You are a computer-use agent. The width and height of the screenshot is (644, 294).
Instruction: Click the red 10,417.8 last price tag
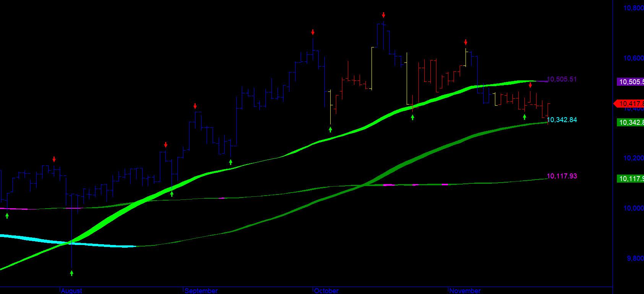[x=629, y=104]
